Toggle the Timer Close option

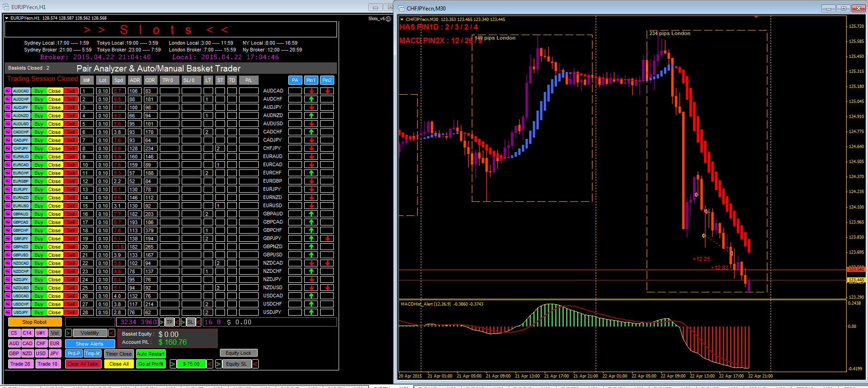pos(119,354)
